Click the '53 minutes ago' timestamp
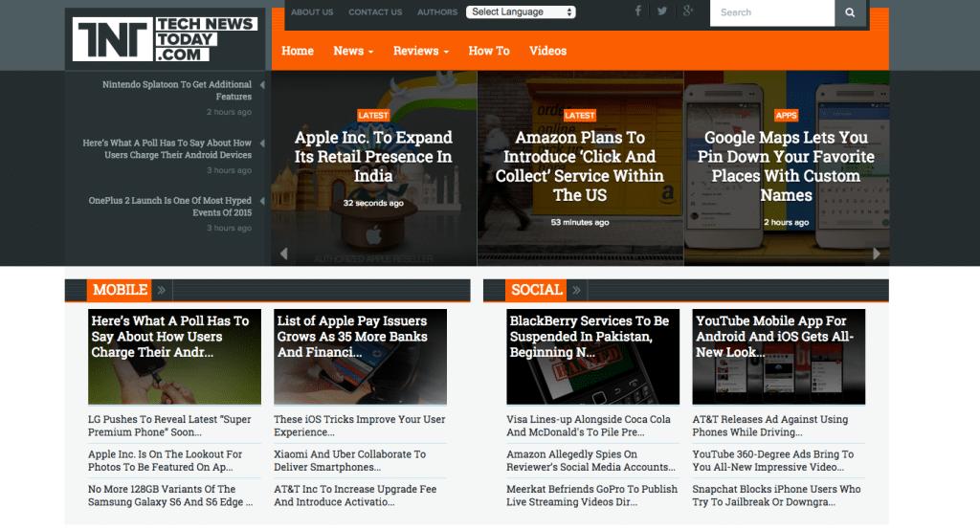This screenshot has width=980, height=529. tap(579, 222)
